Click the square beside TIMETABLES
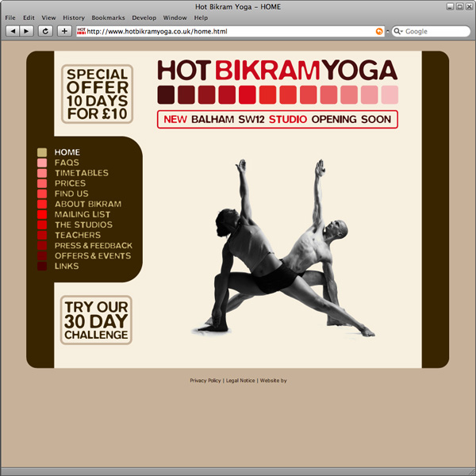 (x=42, y=173)
